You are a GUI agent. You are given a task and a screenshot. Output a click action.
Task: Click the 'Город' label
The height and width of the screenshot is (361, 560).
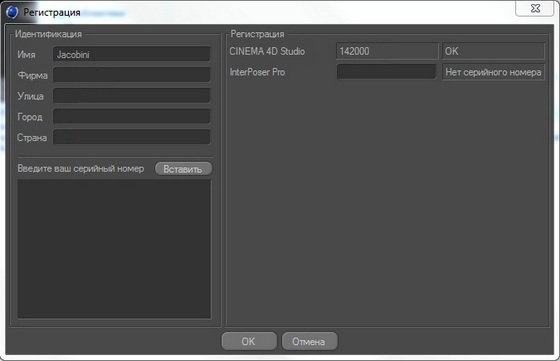(x=30, y=117)
